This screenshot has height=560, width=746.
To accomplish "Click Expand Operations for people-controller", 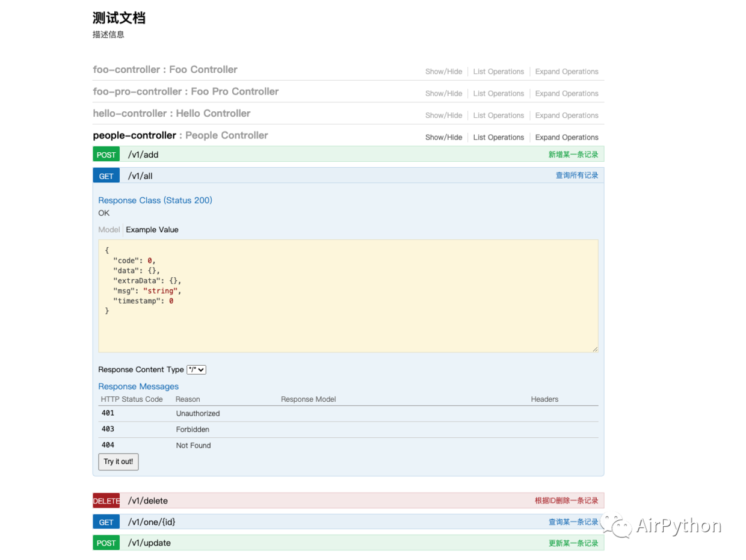I will (567, 137).
